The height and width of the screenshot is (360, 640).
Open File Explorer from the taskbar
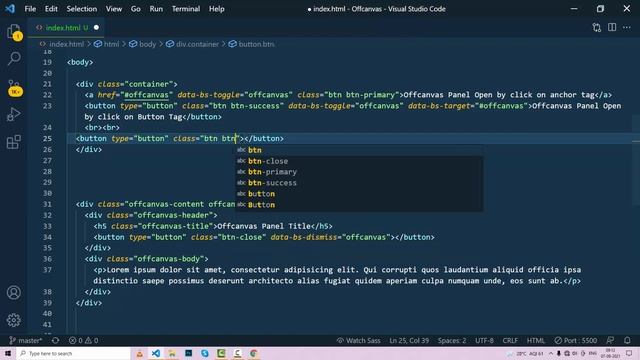[172, 353]
